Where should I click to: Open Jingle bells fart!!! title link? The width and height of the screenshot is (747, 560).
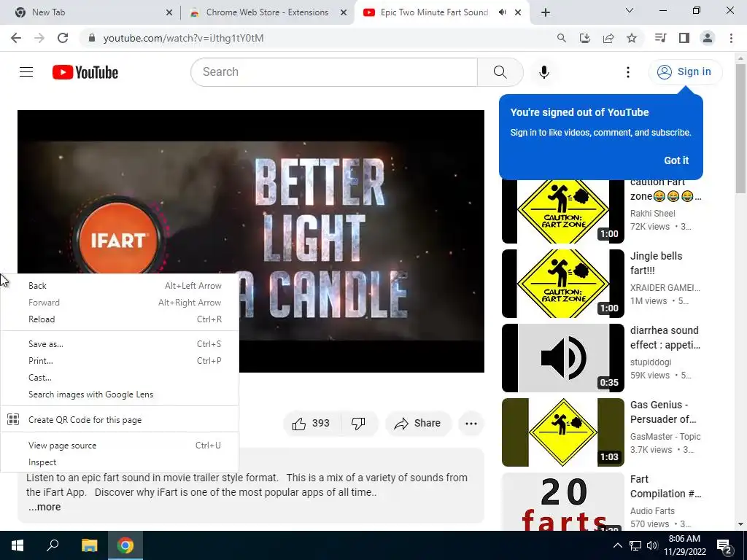point(656,262)
